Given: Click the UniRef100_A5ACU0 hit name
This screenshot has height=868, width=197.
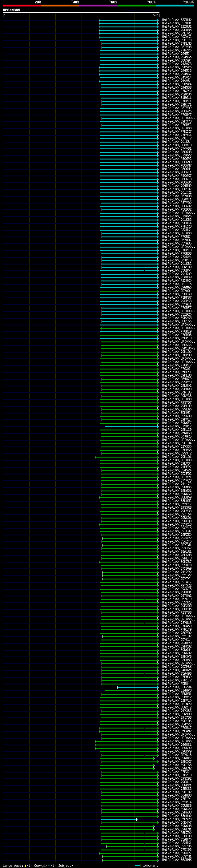Looking at the screenshot, I should coord(176,94).
